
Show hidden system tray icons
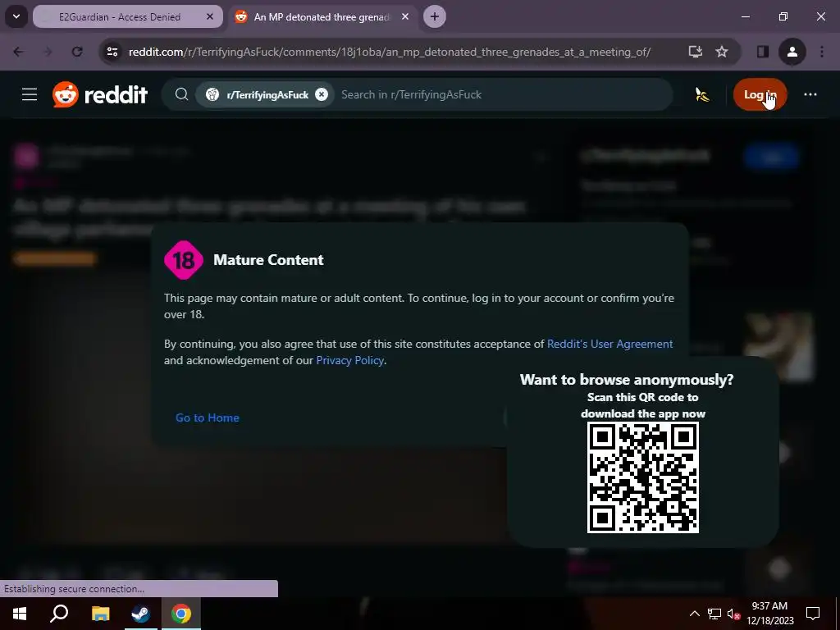[694, 614]
